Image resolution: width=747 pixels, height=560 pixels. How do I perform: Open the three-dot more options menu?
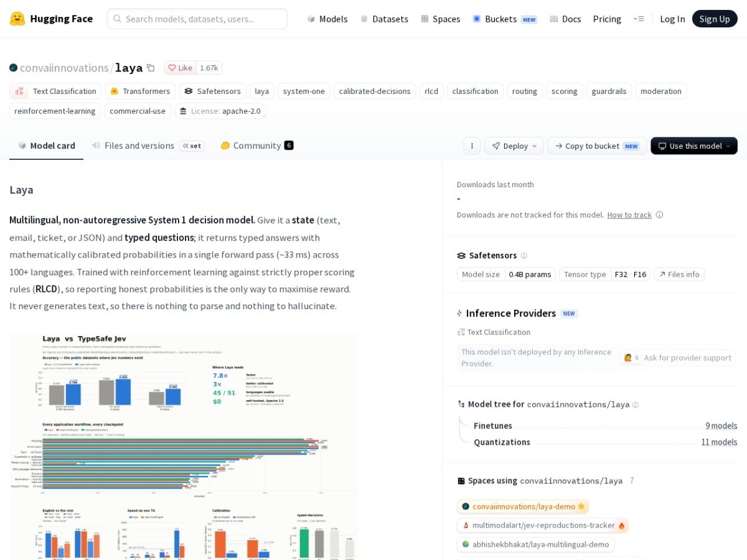coord(472,146)
